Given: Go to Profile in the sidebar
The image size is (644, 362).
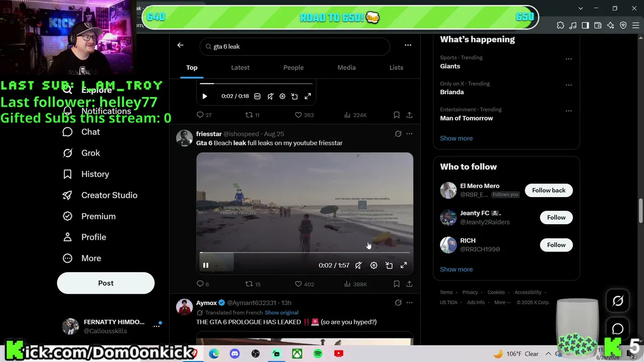Looking at the screenshot, I should pyautogui.click(x=84, y=237).
